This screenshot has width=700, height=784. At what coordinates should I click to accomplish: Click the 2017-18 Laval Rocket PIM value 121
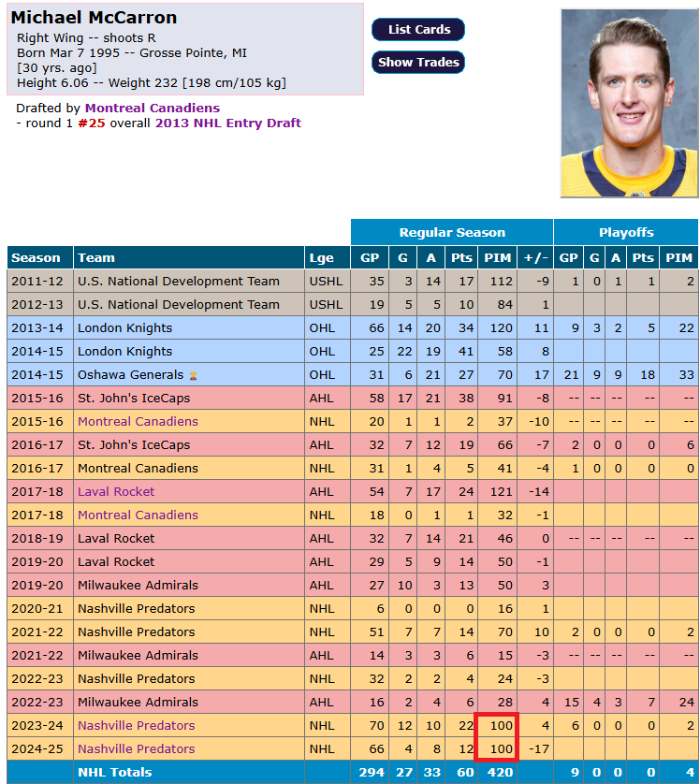click(502, 491)
